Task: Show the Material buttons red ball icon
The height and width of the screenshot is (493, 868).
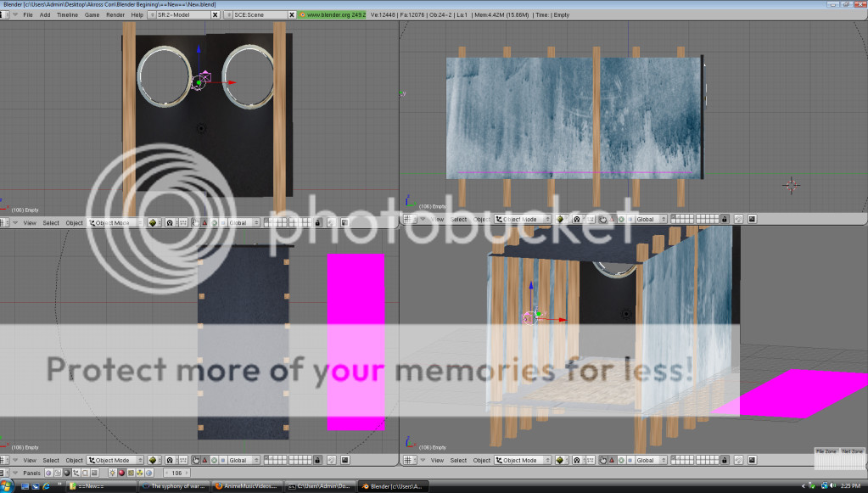Action: pyautogui.click(x=121, y=473)
